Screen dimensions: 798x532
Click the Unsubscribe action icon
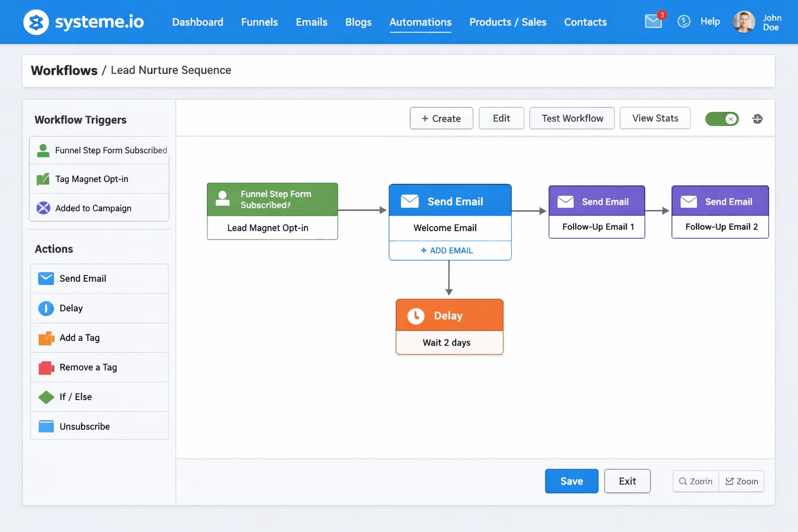click(x=46, y=426)
